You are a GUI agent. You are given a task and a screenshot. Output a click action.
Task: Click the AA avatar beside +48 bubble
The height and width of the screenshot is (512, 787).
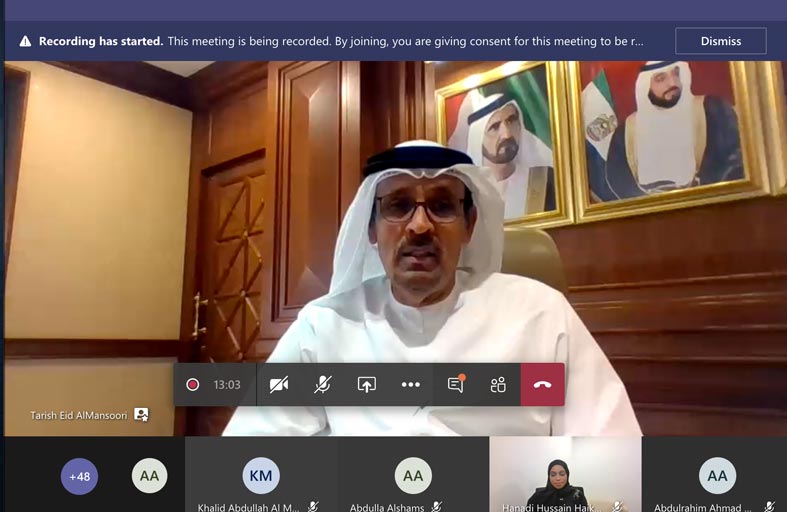(149, 476)
